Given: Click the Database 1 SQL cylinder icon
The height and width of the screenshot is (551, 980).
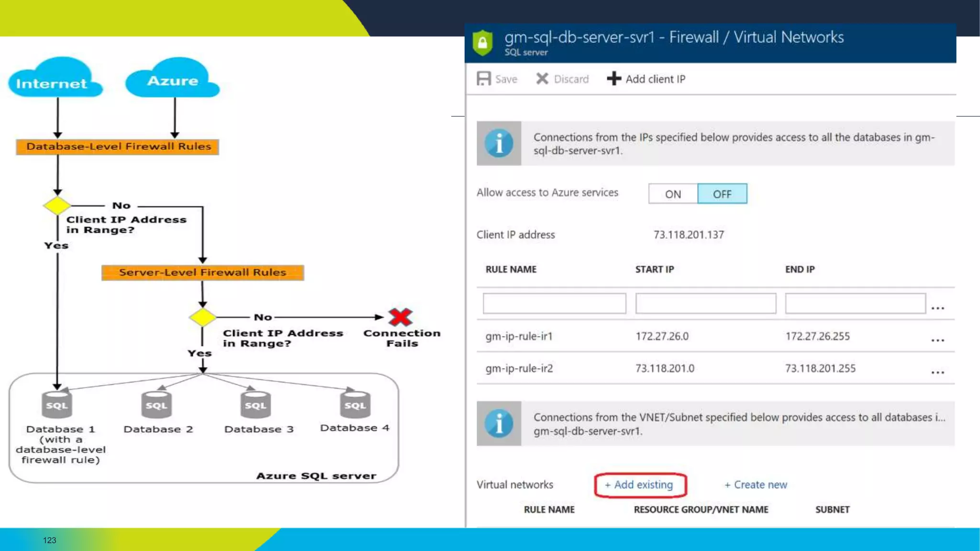Looking at the screenshot, I should coord(57,405).
